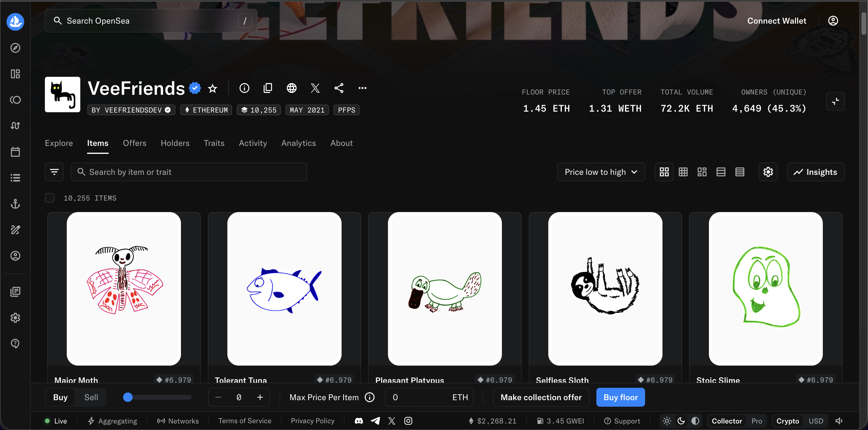Enable dark theme moon icon
This screenshot has height=430, width=868.
[681, 421]
